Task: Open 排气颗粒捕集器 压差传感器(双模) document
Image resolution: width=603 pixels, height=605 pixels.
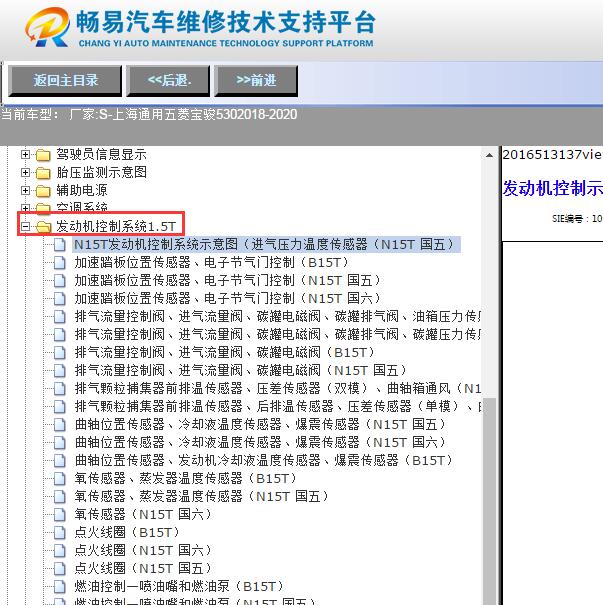Action: (277, 388)
